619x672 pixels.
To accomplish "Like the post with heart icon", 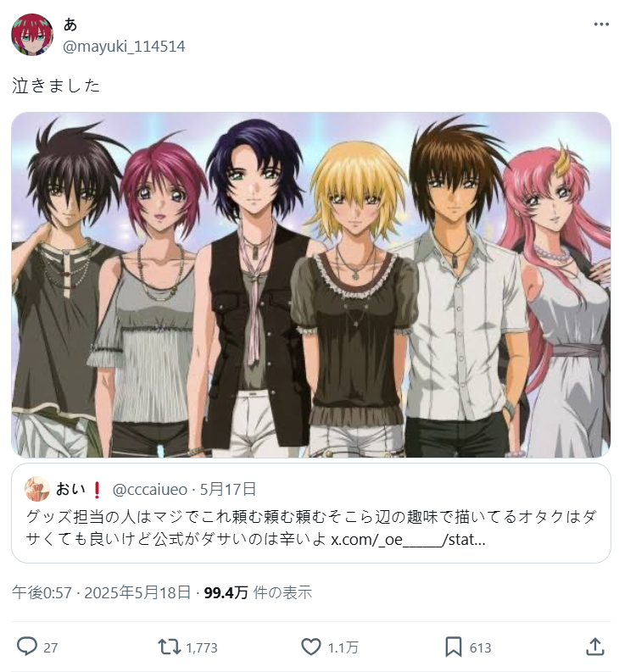I will pyautogui.click(x=311, y=647).
